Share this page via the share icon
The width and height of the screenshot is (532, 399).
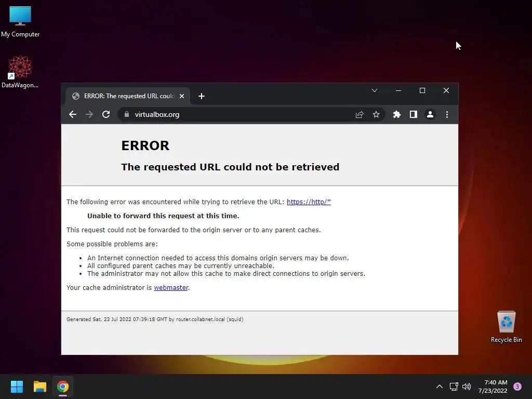[360, 114]
